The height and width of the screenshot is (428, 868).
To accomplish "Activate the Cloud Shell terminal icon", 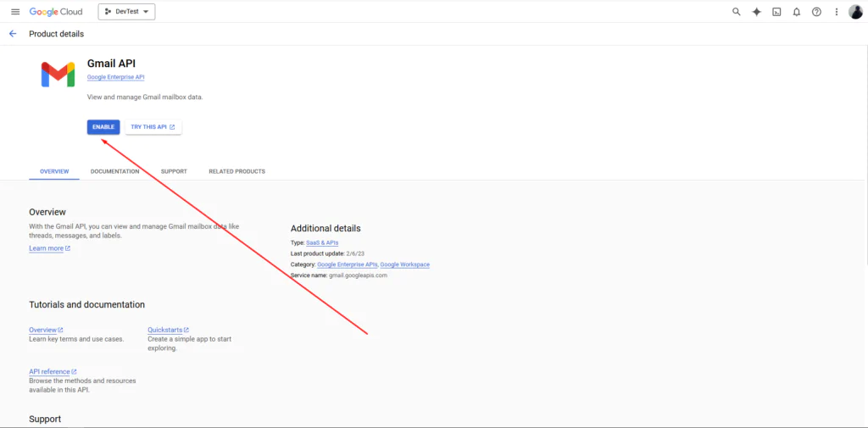I will click(776, 12).
